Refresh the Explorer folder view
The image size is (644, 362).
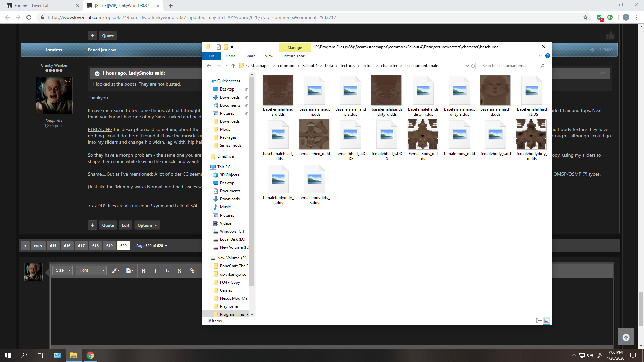click(473, 66)
